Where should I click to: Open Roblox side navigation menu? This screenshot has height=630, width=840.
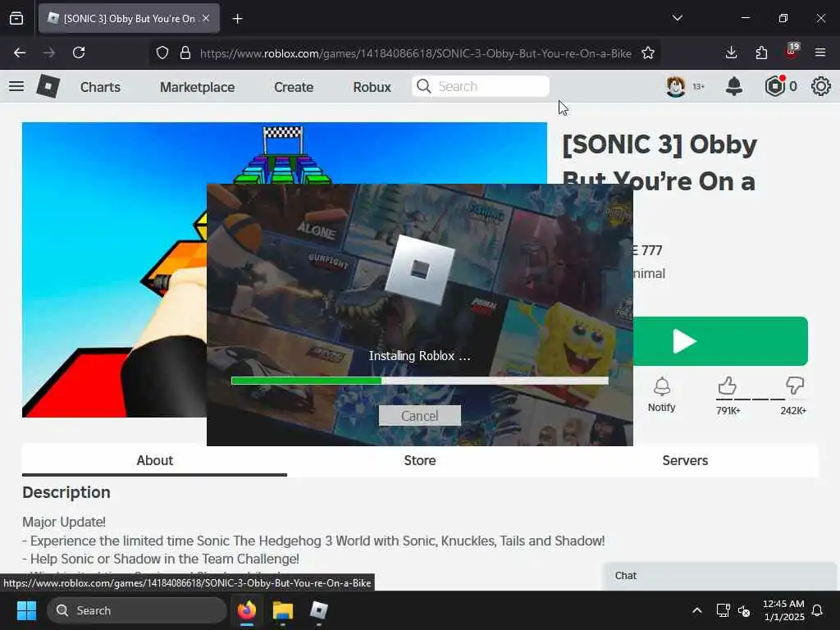coord(16,86)
